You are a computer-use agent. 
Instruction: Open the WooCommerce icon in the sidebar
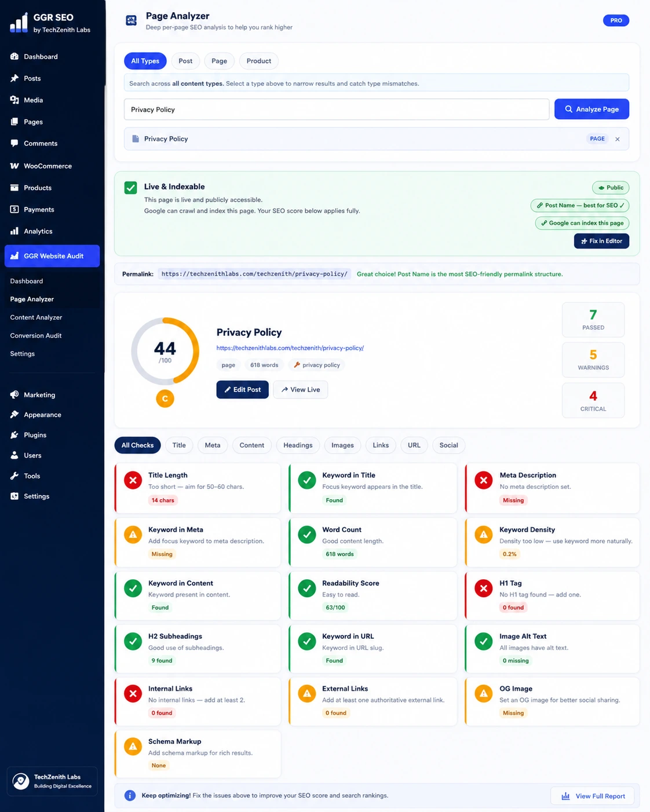pyautogui.click(x=14, y=166)
